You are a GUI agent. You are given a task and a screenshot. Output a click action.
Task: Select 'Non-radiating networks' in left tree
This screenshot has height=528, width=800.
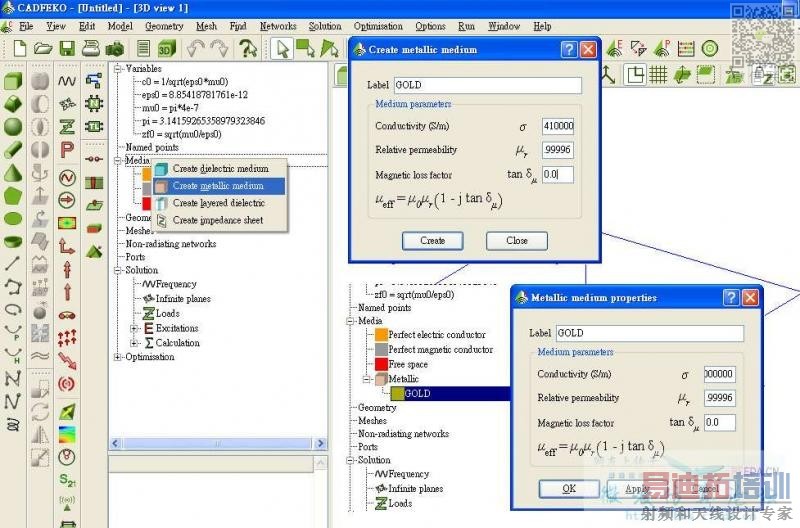point(171,244)
